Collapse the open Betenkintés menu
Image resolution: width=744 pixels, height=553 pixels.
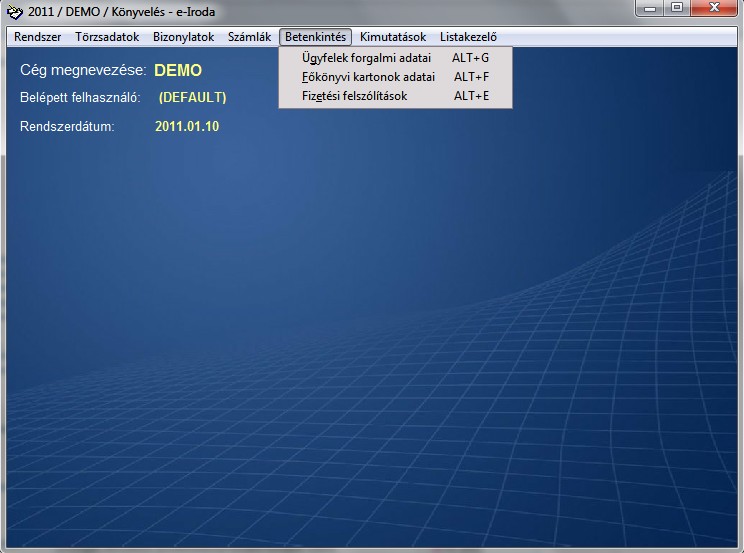click(x=315, y=37)
